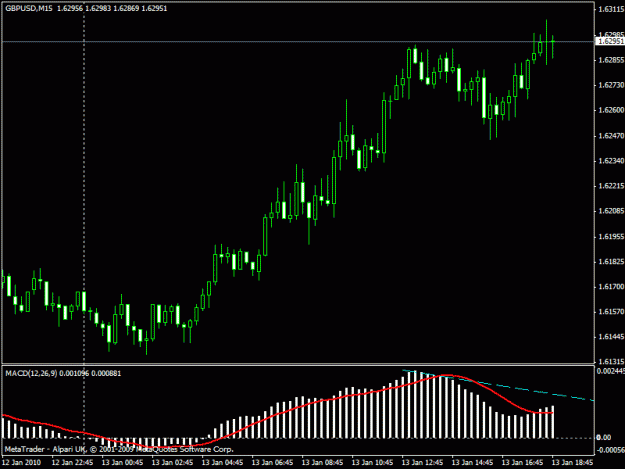Click the time axis label 12 Jan 22:45
625x469 pixels.
coord(73,463)
